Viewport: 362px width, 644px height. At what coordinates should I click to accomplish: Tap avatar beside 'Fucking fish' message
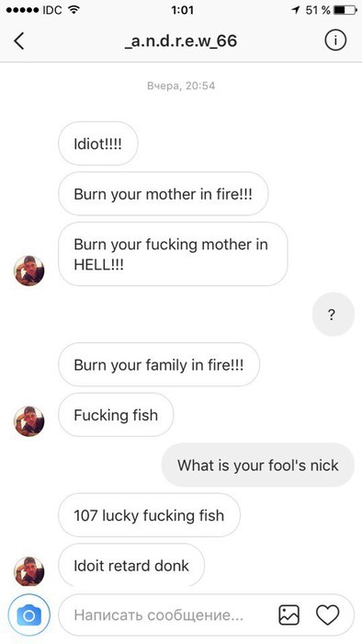29,421
